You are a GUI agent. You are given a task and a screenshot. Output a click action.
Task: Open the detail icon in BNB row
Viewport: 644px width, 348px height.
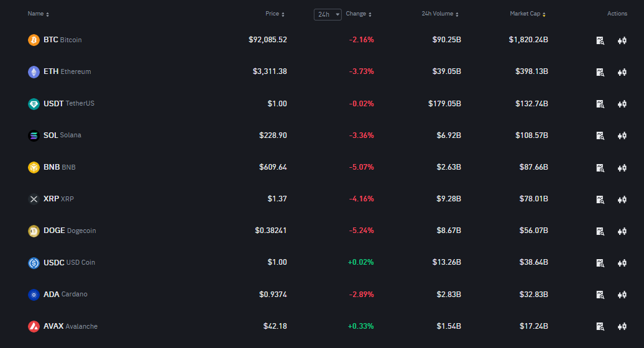(600, 167)
